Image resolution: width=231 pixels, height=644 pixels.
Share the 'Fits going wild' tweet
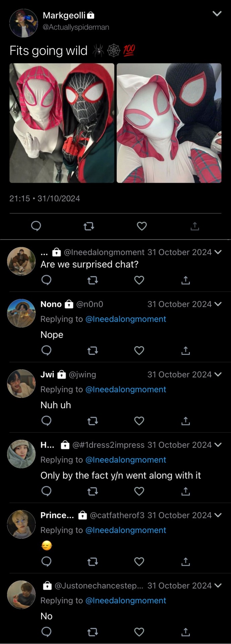click(195, 226)
